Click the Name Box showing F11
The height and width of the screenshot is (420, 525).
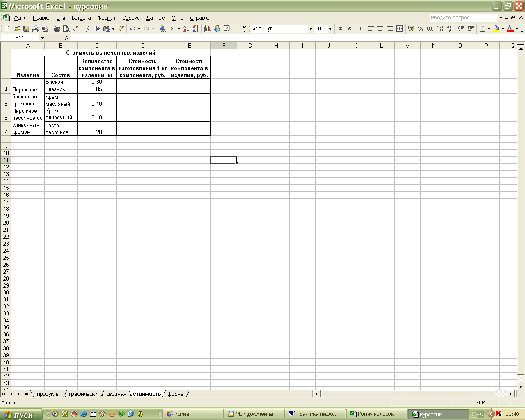click(x=20, y=38)
